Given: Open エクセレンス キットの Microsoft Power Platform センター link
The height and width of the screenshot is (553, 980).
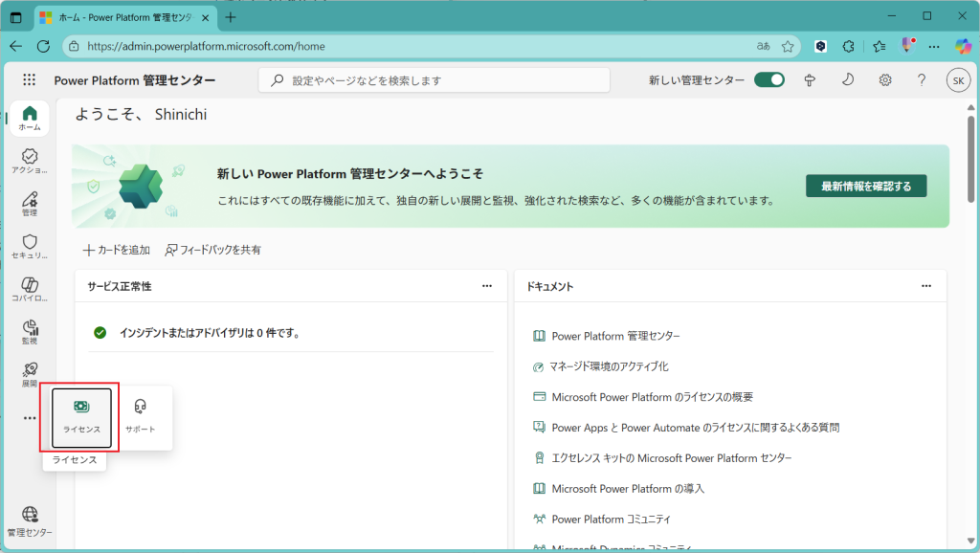Looking at the screenshot, I should 671,458.
